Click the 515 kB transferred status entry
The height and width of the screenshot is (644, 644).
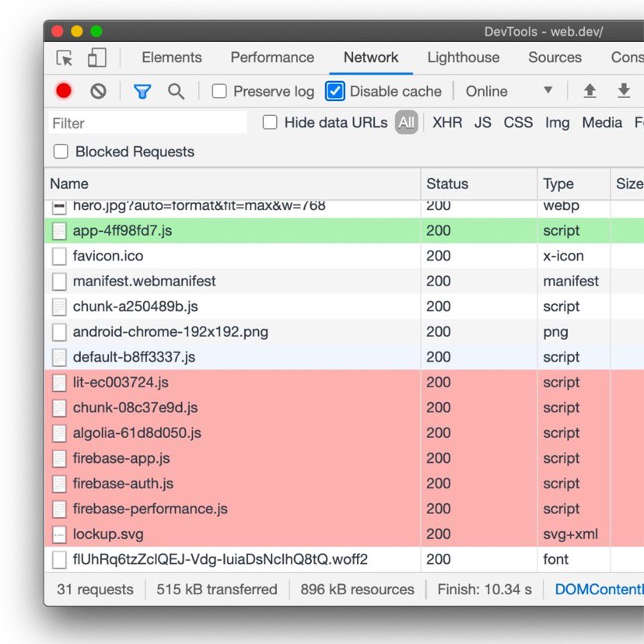pos(217,590)
